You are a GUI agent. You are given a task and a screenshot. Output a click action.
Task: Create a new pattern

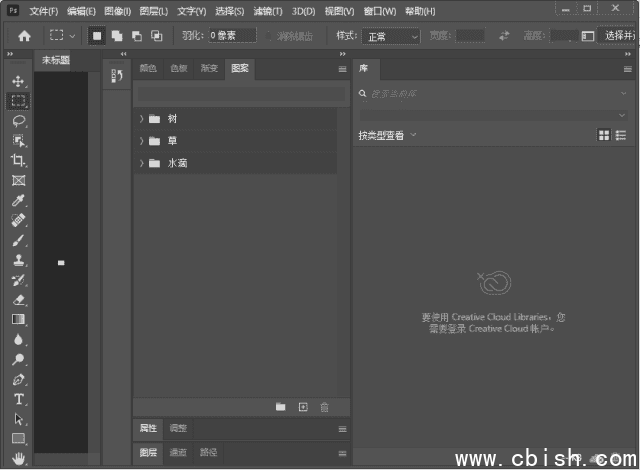click(x=303, y=407)
